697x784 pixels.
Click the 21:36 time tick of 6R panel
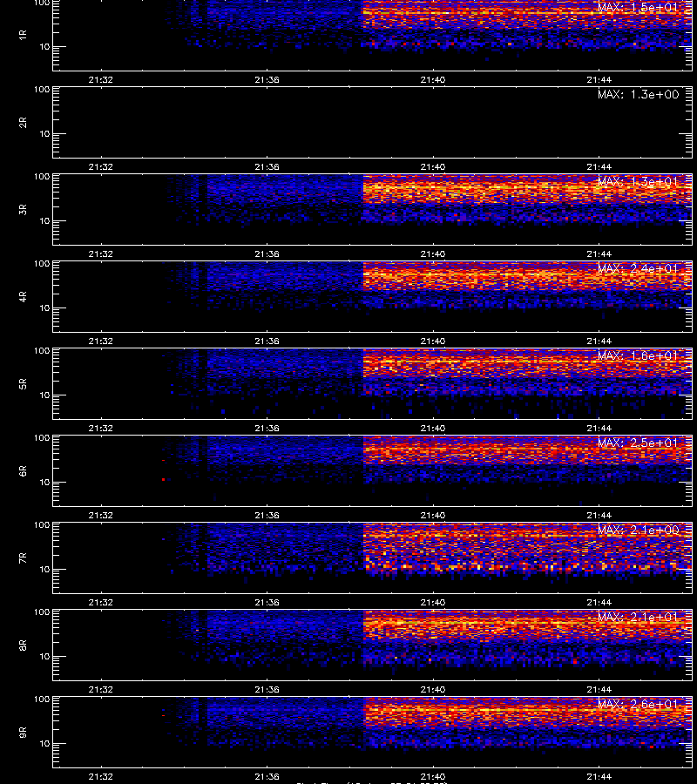(267, 515)
